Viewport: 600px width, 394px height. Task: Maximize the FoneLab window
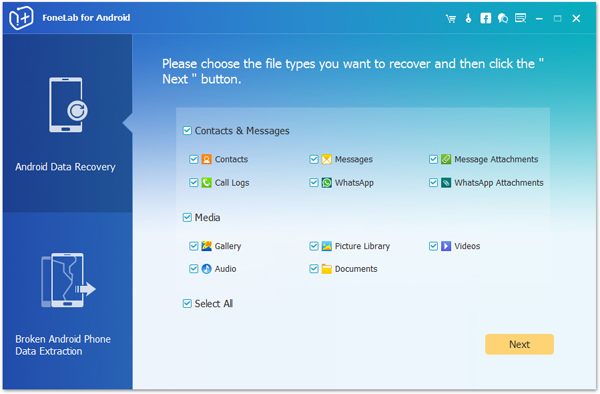[x=558, y=18]
